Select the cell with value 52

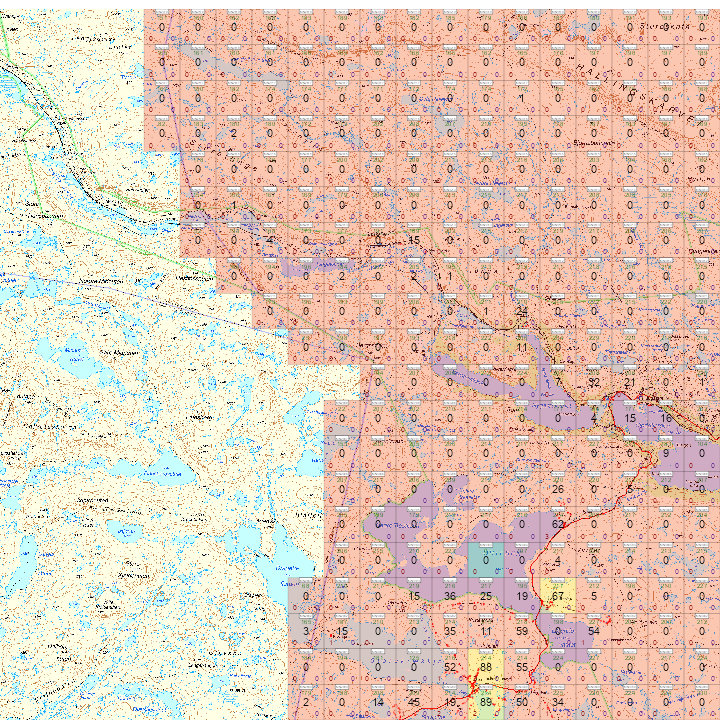pyautogui.click(x=450, y=667)
